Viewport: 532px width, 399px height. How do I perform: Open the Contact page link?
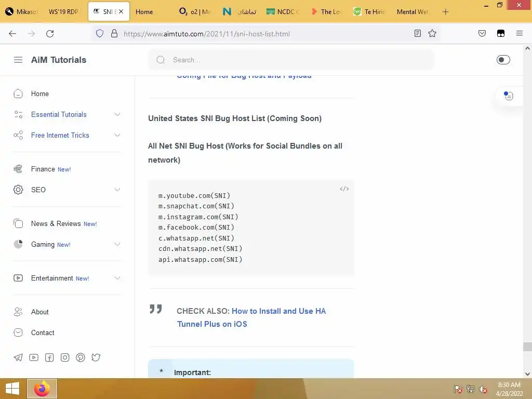pyautogui.click(x=43, y=332)
